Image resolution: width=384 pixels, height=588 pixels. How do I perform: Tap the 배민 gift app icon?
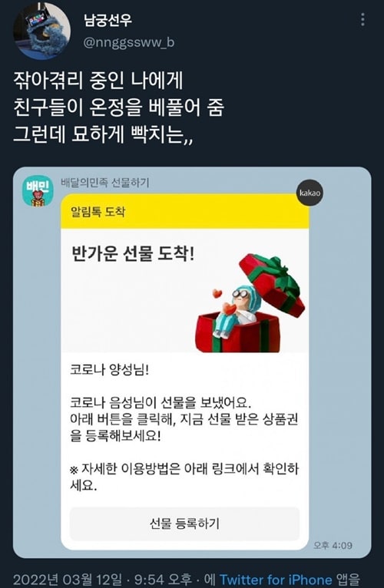click(38, 191)
